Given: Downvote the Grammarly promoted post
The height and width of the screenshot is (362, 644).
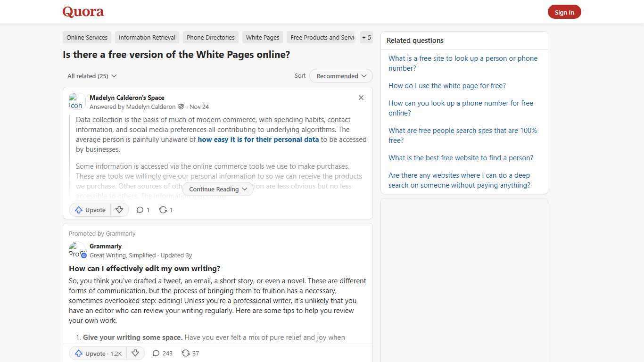Looking at the screenshot, I should (135, 353).
